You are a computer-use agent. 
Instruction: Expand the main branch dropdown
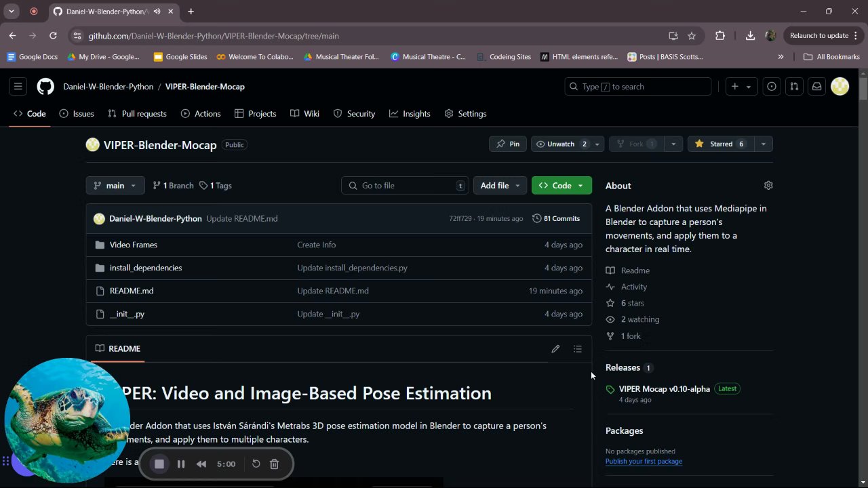[115, 186]
